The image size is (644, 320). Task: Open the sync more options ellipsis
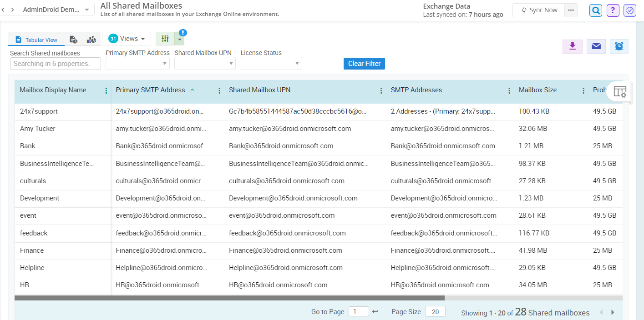point(571,10)
